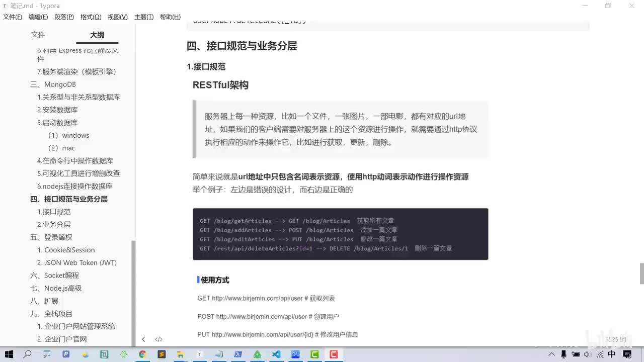Image resolution: width=644 pixels, height=362 pixels.
Task: Select outline item 3.启动数据库
Action: tap(57, 122)
